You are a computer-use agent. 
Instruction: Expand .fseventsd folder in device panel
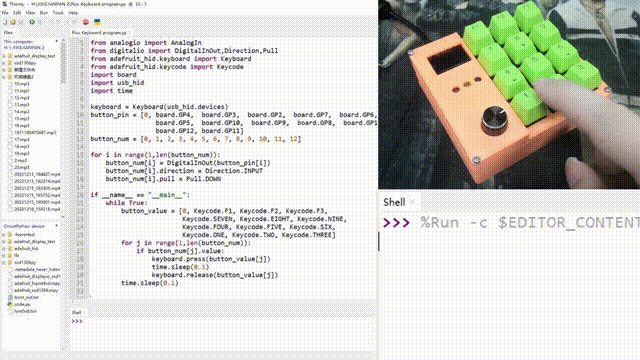click(4, 234)
